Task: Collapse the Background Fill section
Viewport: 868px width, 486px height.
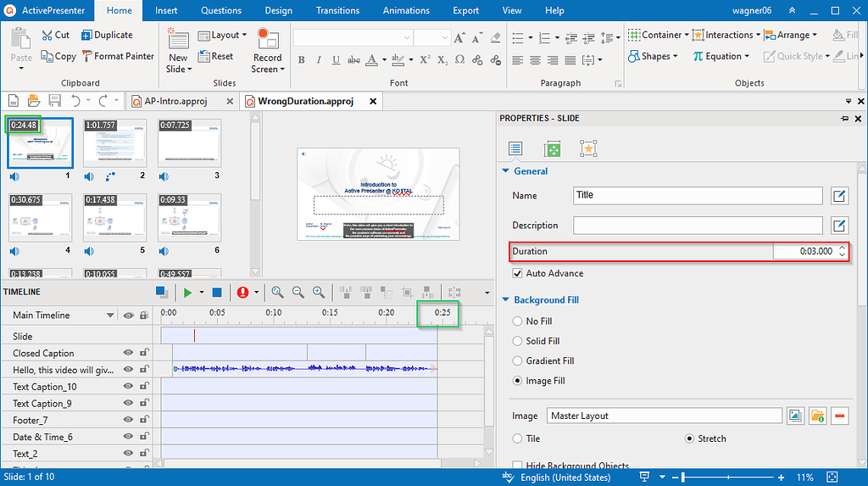Action: click(506, 300)
